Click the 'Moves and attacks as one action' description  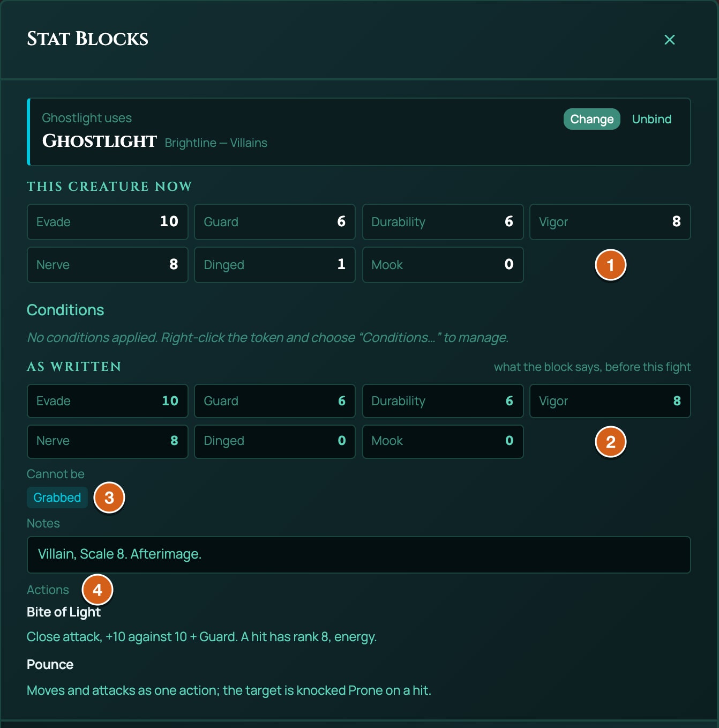point(229,690)
